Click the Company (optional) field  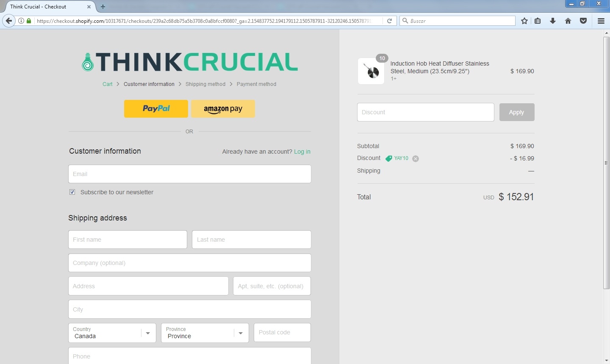point(190,263)
